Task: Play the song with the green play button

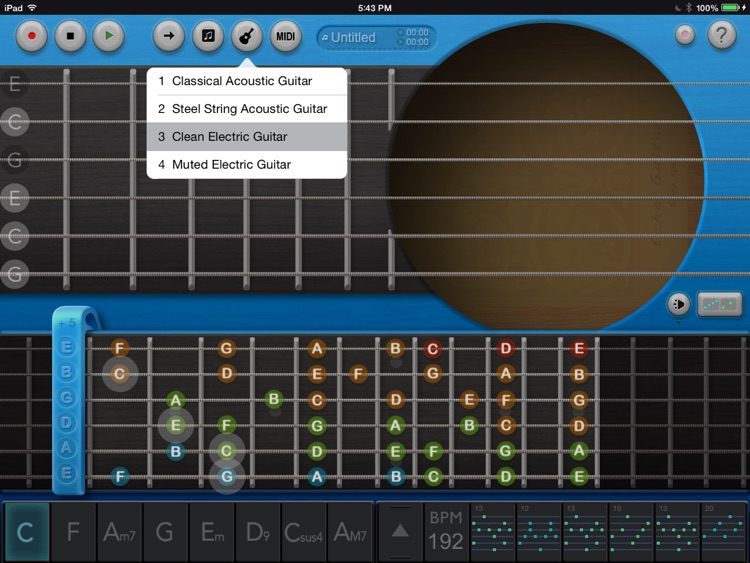Action: point(109,36)
